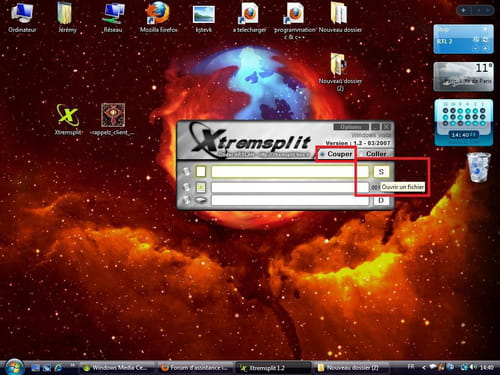
Task: Click the sheet icon left of the second row
Action: (x=186, y=187)
